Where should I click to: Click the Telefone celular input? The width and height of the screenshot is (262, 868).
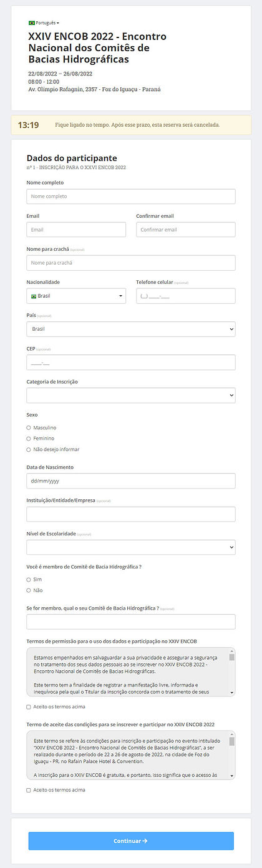[186, 296]
